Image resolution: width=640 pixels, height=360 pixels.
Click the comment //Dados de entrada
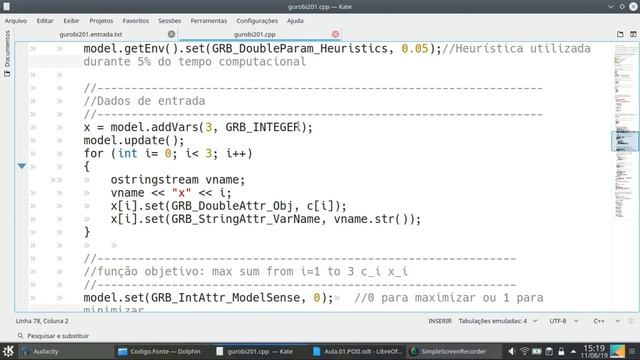[144, 101]
